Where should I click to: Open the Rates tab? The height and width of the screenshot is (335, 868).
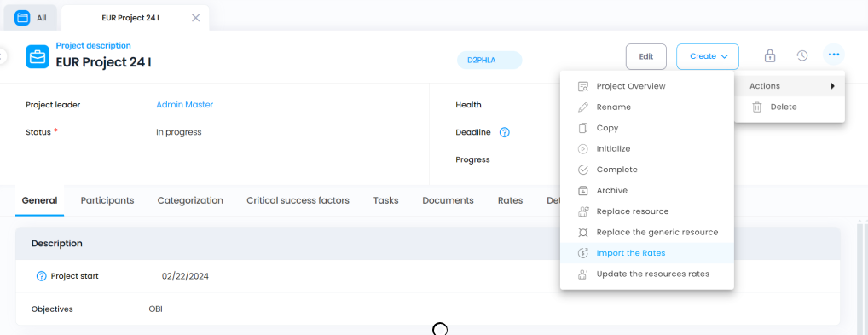511,200
